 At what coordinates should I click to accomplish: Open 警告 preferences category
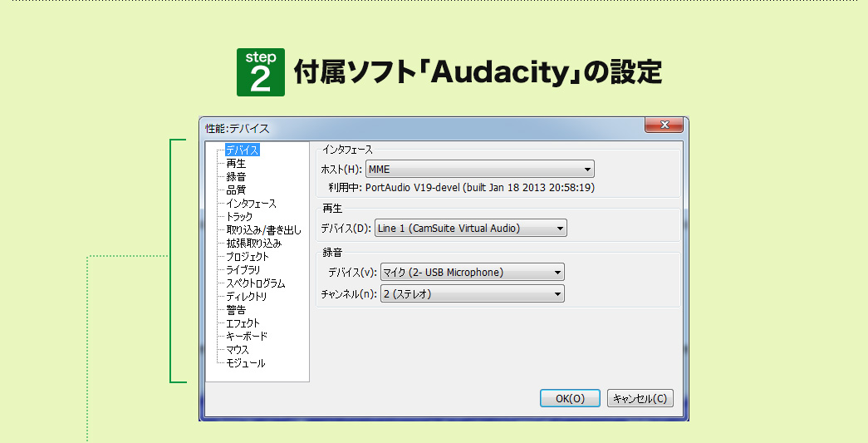click(x=236, y=309)
